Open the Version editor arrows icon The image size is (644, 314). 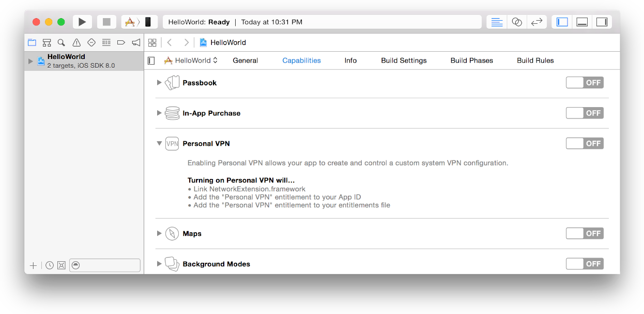536,22
